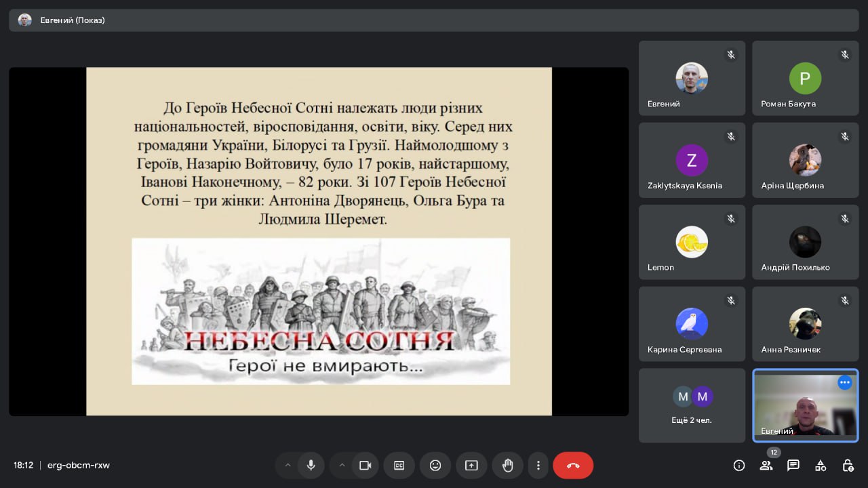Raise hand using the hand icon
The width and height of the screenshot is (868, 488).
(x=507, y=466)
